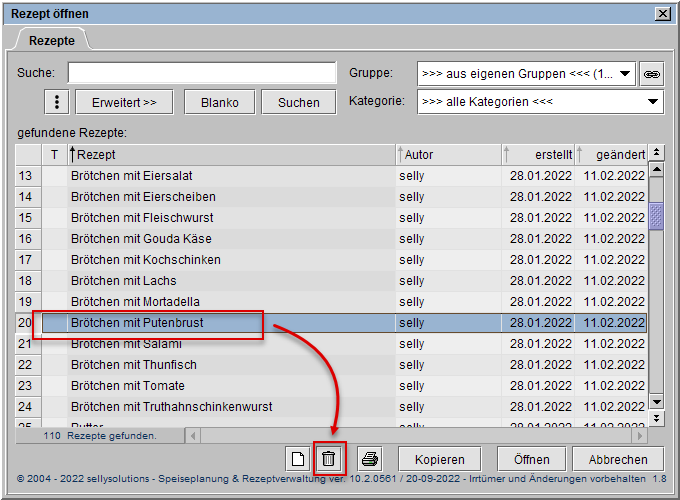Sort list by Autor column header

[x=448, y=155]
